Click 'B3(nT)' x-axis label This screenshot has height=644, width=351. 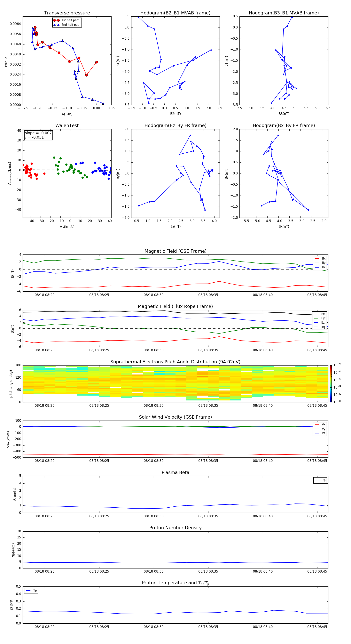coord(284,114)
